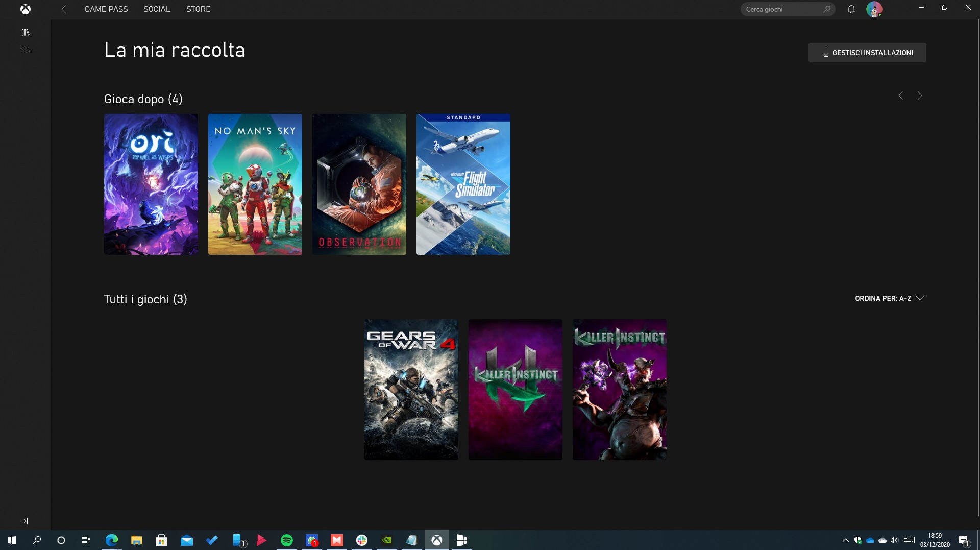Open notifications bell
Viewport: 980px width, 550px height.
[x=851, y=9]
